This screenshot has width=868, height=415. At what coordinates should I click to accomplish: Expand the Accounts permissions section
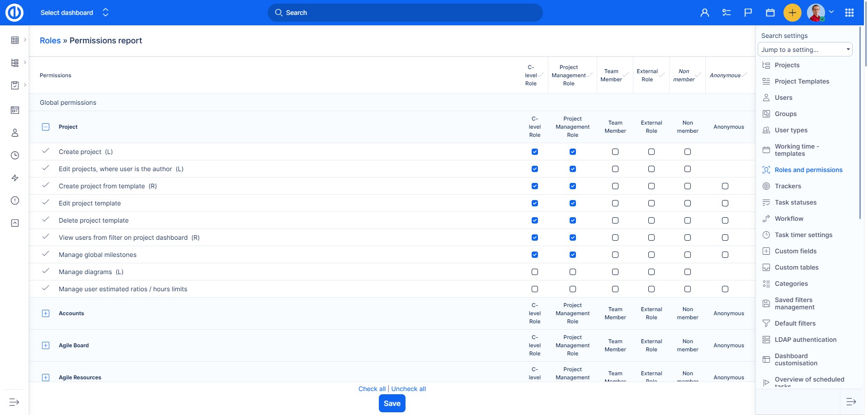(46, 313)
